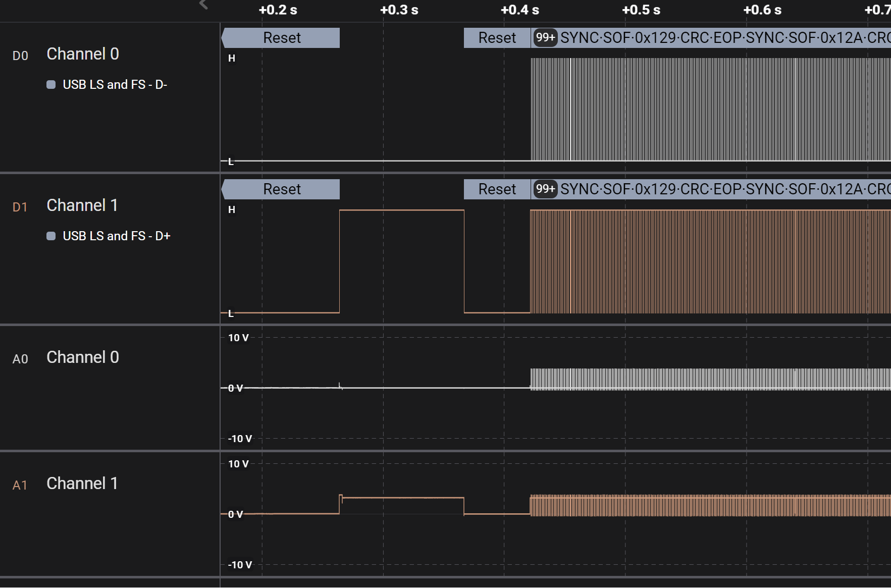The height and width of the screenshot is (588, 891).
Task: Click the -10 V scale label on A1
Action: [x=240, y=565]
